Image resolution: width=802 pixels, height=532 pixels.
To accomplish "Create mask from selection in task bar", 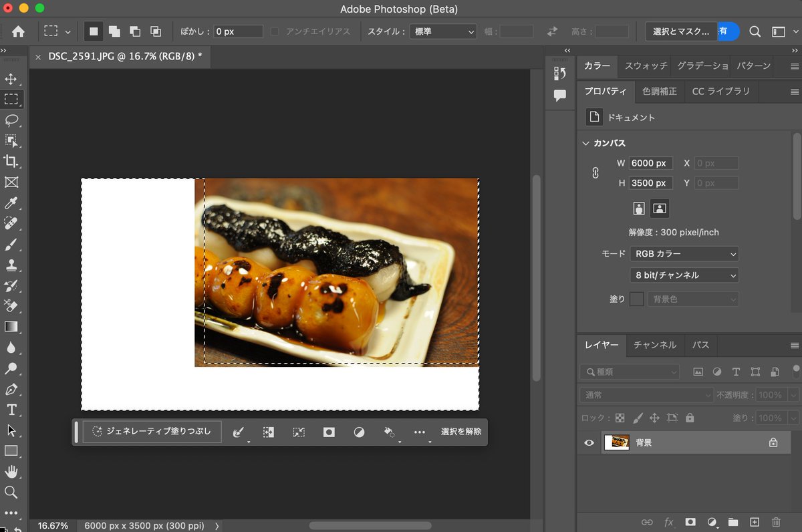I will [329, 432].
